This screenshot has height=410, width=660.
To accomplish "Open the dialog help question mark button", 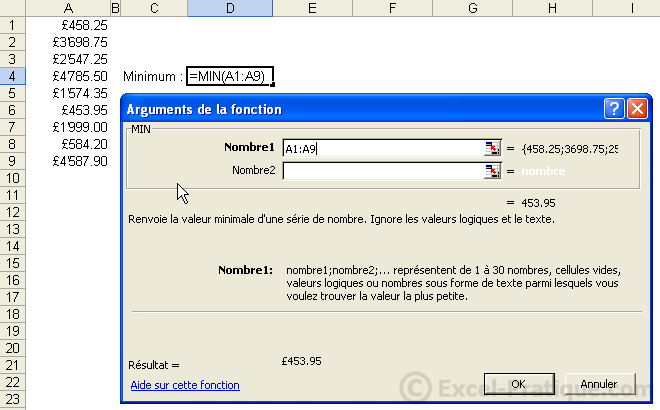I will [x=614, y=109].
